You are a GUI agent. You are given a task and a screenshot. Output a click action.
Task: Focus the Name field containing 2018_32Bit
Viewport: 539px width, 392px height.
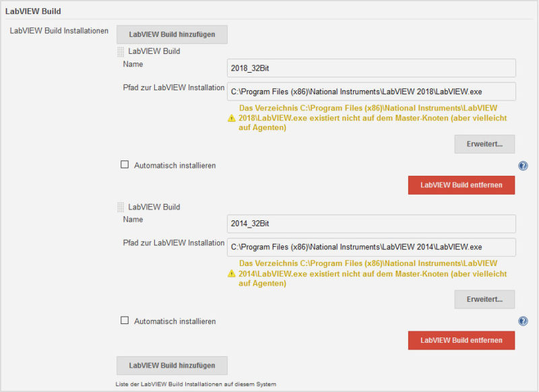(x=371, y=68)
